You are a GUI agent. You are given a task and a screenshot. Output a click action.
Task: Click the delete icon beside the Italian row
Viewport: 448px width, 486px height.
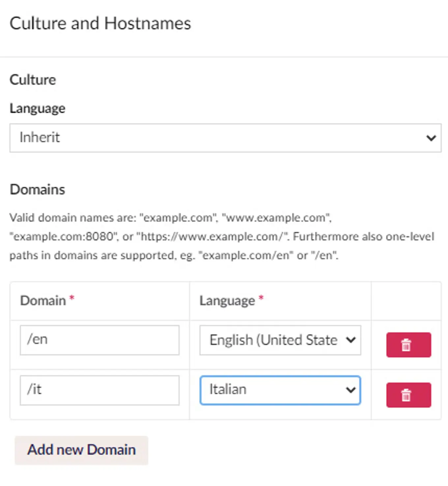pyautogui.click(x=408, y=395)
